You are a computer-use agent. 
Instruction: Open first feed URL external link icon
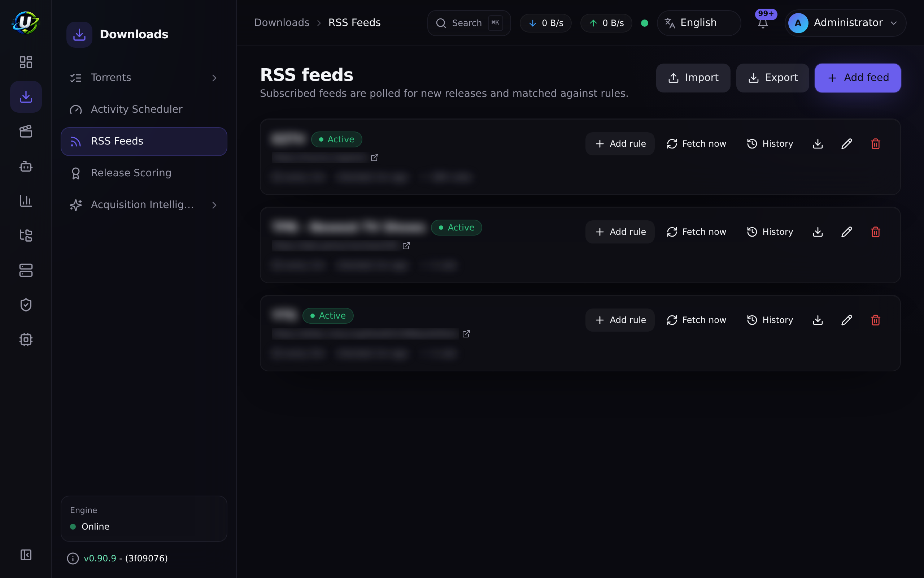tap(375, 158)
